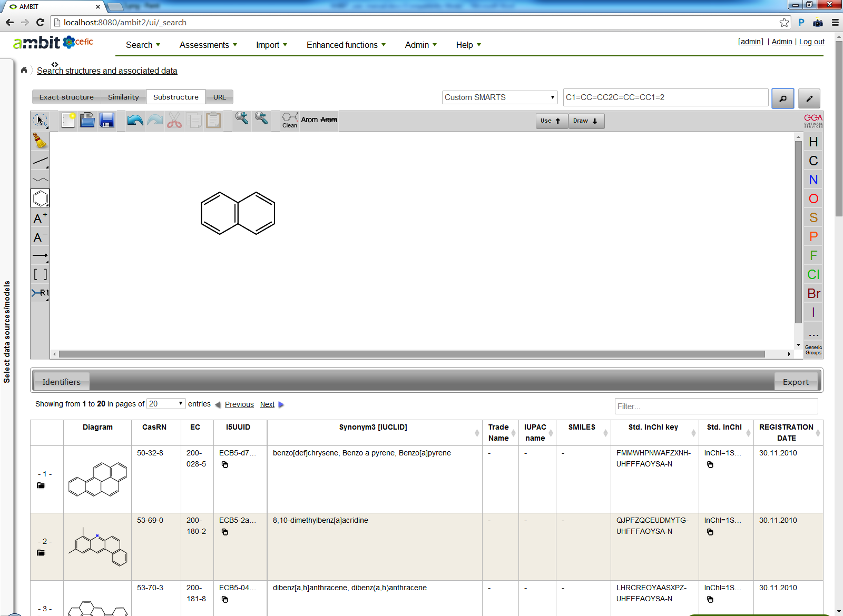Viewport: 843px width, 616px height.
Task: Select the positive charge A+ tool
Action: tap(40, 218)
